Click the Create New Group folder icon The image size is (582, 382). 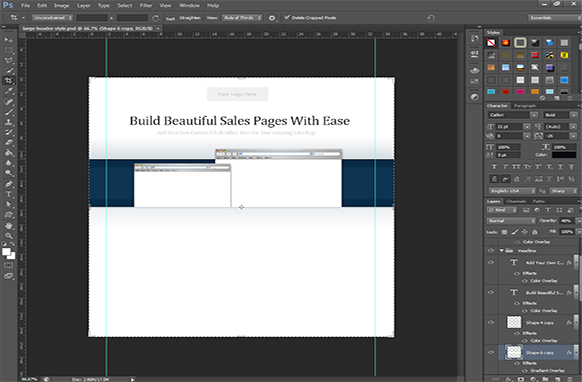pyautogui.click(x=545, y=379)
